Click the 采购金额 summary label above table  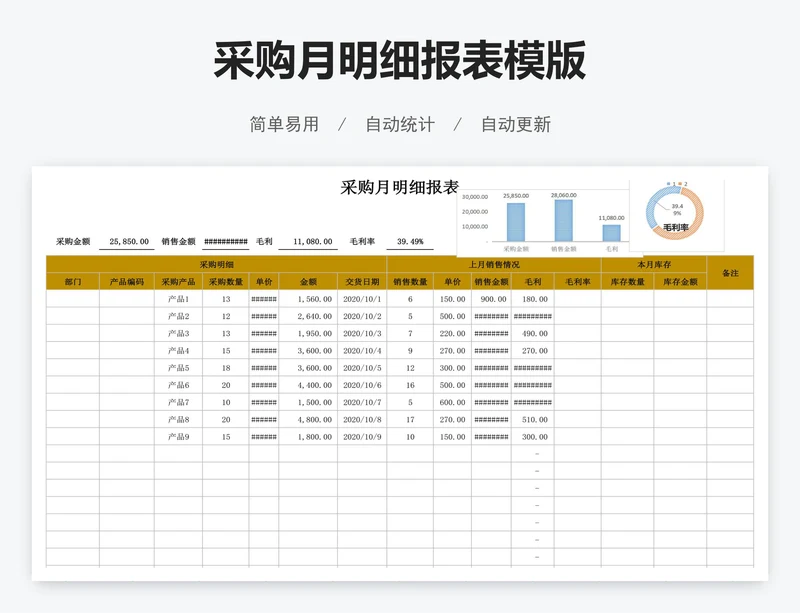click(x=73, y=241)
